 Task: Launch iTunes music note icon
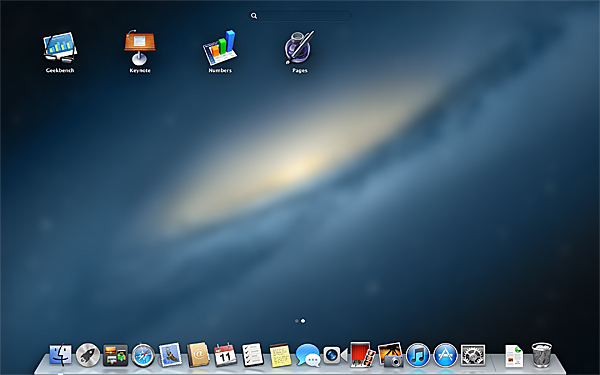[418, 355]
